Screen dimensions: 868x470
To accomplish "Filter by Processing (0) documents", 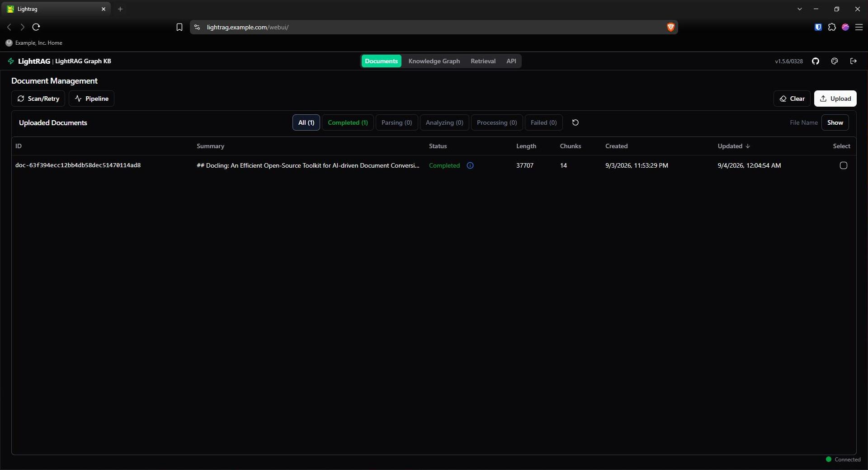I will click(x=497, y=122).
